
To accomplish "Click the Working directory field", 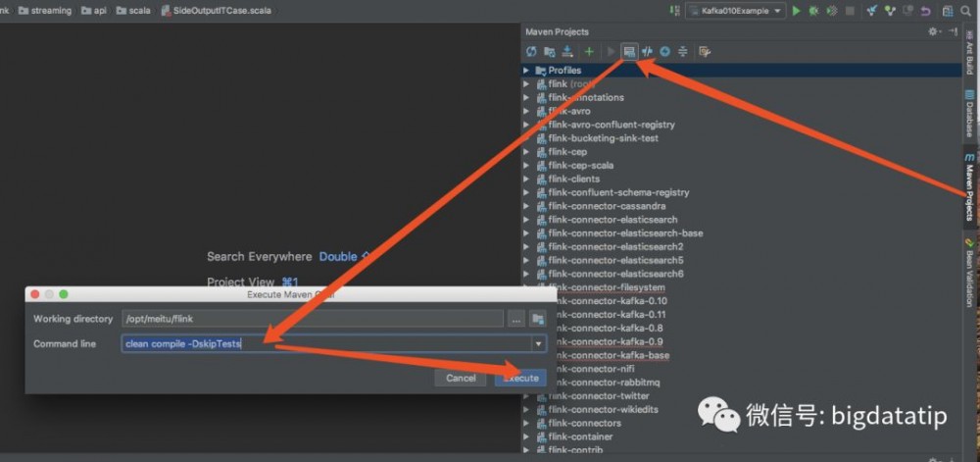I will 313,319.
